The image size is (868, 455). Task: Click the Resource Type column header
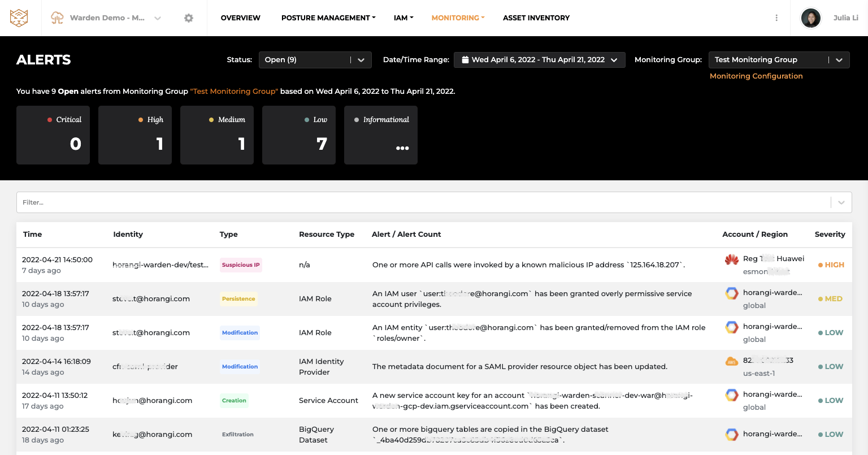(327, 234)
